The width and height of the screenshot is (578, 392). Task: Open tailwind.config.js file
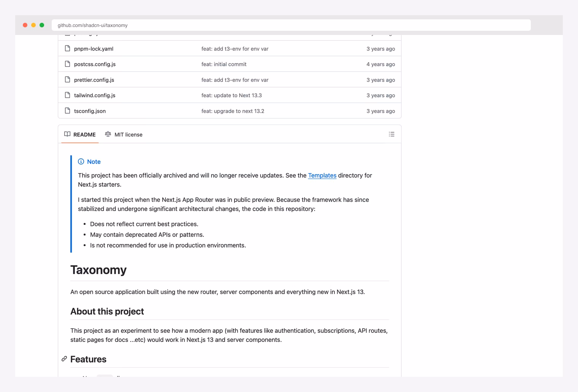pyautogui.click(x=95, y=95)
